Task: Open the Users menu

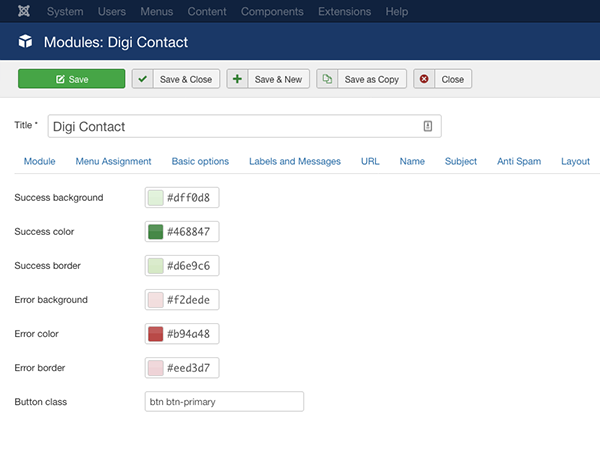Action: tap(112, 11)
